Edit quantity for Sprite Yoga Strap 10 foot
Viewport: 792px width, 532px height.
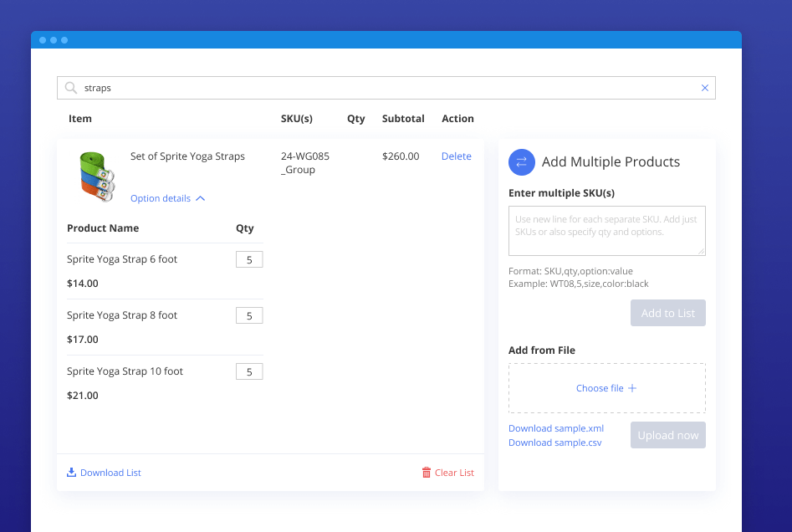pos(249,372)
